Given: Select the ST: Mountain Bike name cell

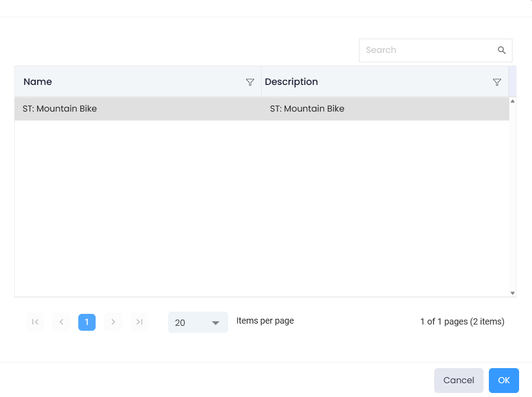Looking at the screenshot, I should coord(60,108).
